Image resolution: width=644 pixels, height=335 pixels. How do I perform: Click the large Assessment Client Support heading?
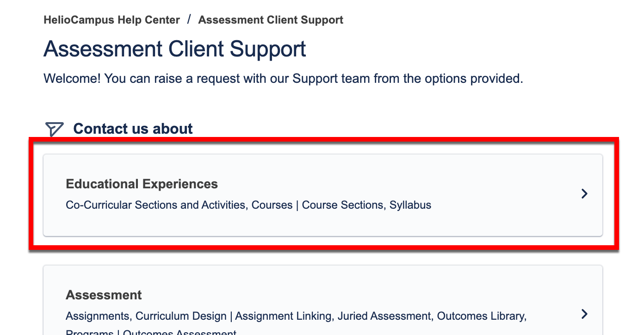click(x=174, y=49)
